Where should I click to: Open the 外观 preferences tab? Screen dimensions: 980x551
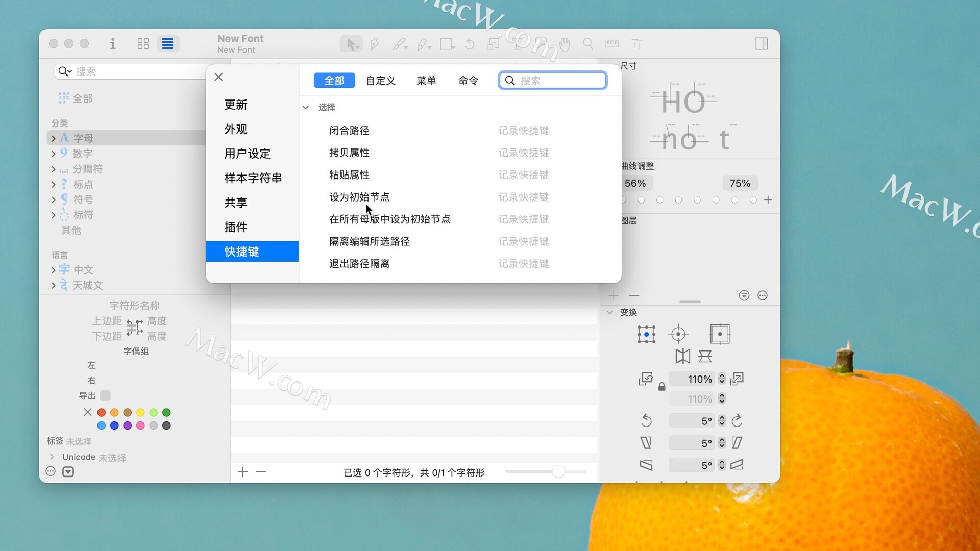[236, 129]
